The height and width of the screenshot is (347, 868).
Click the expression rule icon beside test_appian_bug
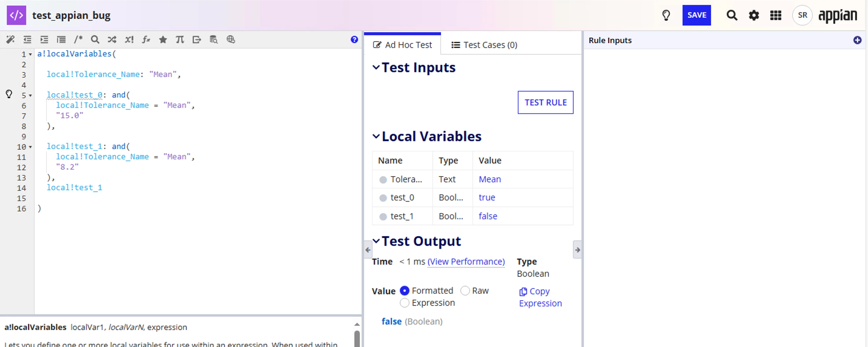point(16,15)
